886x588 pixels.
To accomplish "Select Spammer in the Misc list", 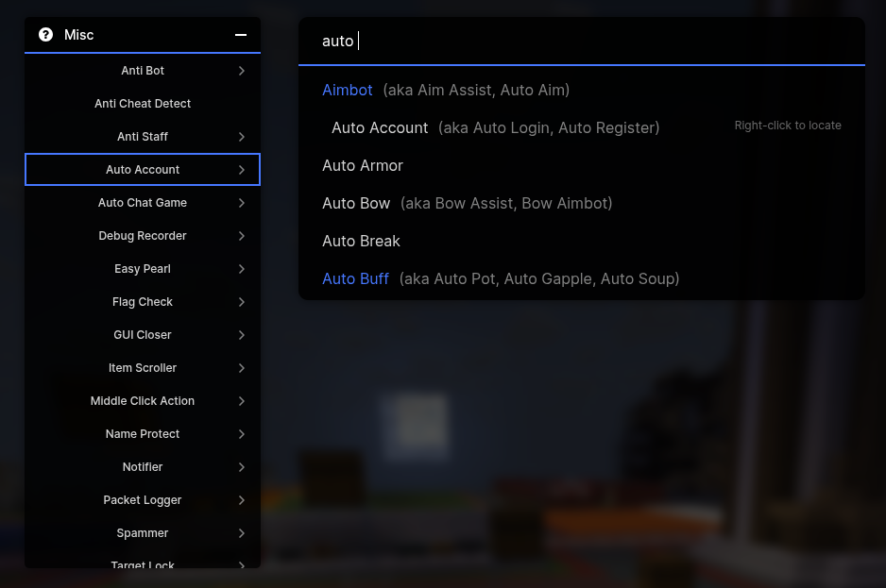I will 143,533.
